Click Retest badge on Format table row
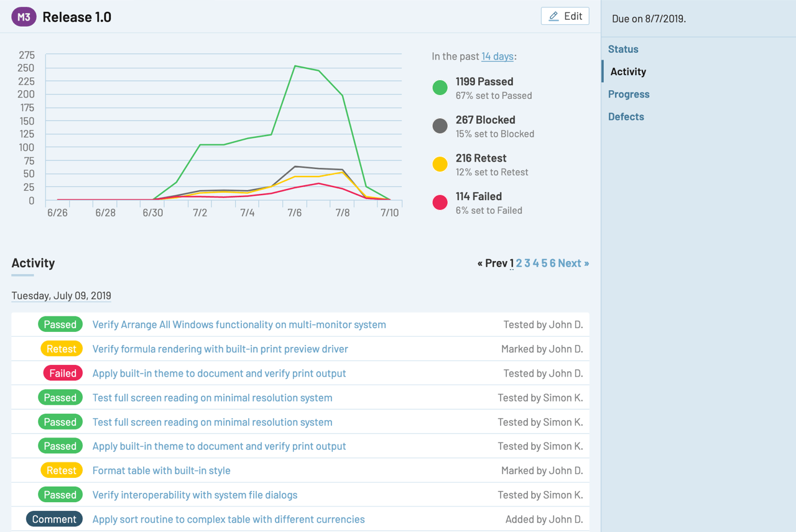The width and height of the screenshot is (796, 532). [x=62, y=470]
